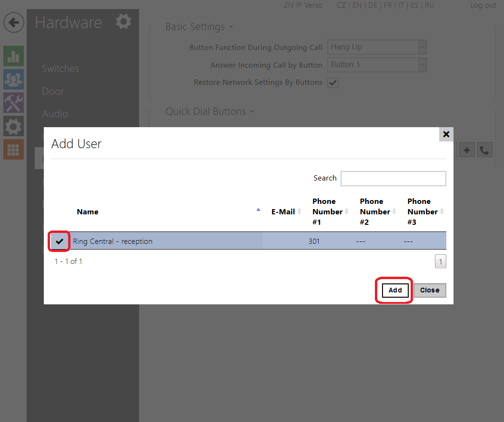Open the Services tools icon
The width and height of the screenshot is (504, 422).
[x=13, y=102]
